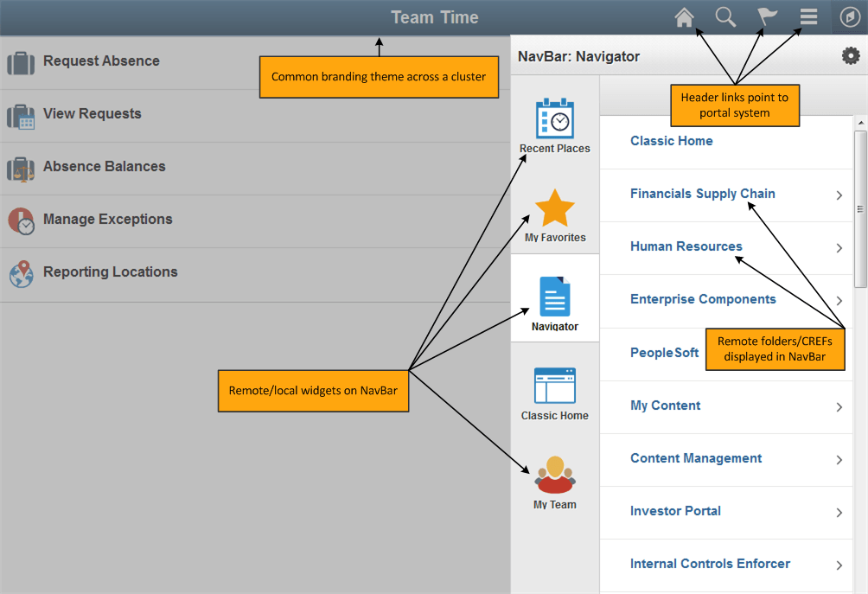Image resolution: width=868 pixels, height=594 pixels.
Task: Open notifications flag icon in header
Action: (767, 17)
